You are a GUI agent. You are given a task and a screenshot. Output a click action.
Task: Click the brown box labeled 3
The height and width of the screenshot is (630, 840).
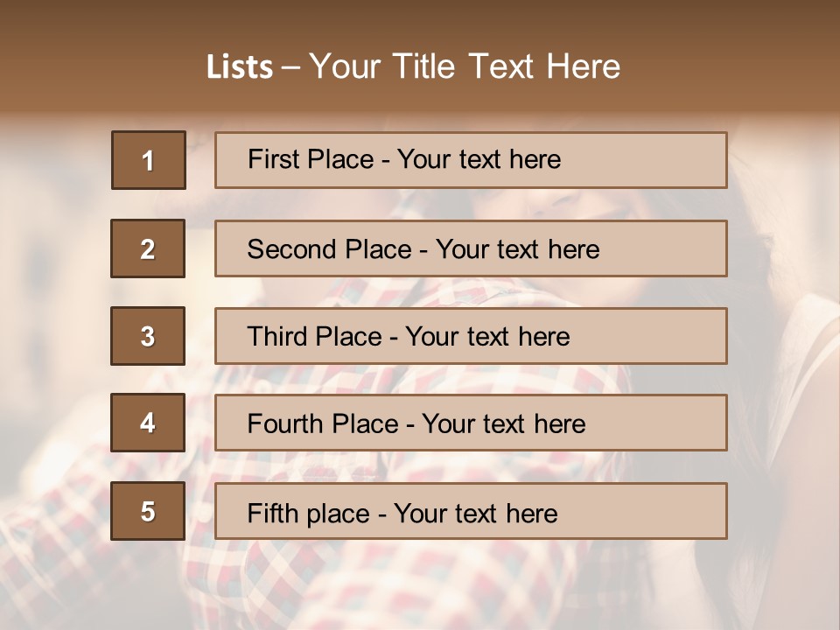coord(148,336)
